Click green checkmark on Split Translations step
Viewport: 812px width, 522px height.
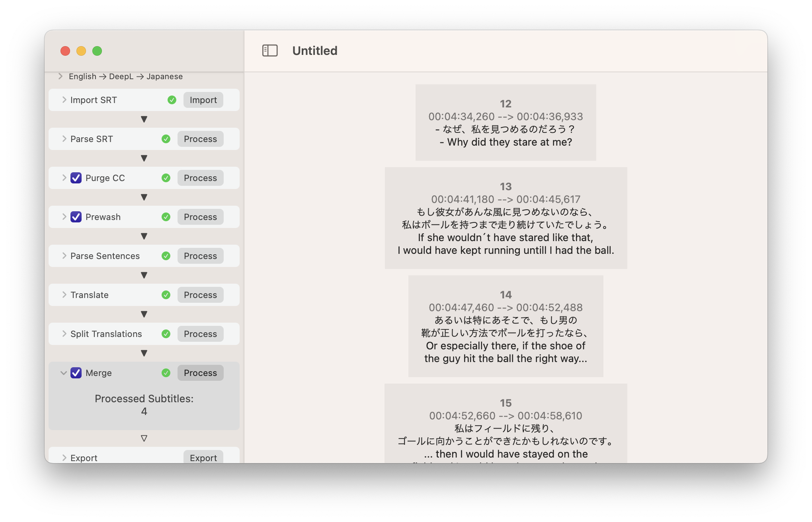click(166, 334)
